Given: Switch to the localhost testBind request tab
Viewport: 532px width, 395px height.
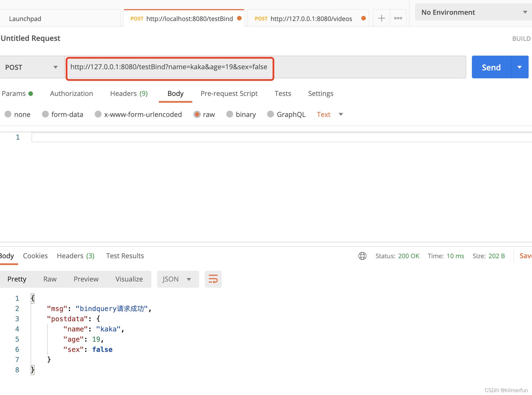Looking at the screenshot, I should 184,18.
